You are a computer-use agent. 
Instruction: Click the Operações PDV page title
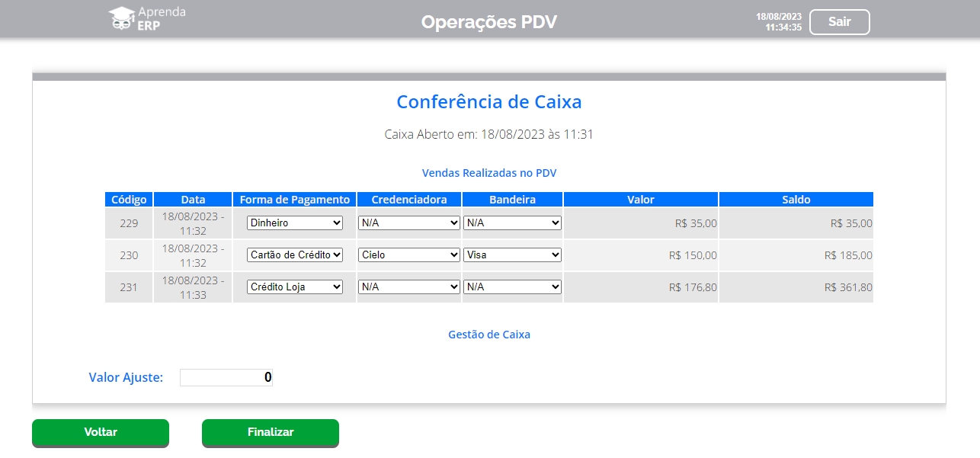pyautogui.click(x=489, y=22)
